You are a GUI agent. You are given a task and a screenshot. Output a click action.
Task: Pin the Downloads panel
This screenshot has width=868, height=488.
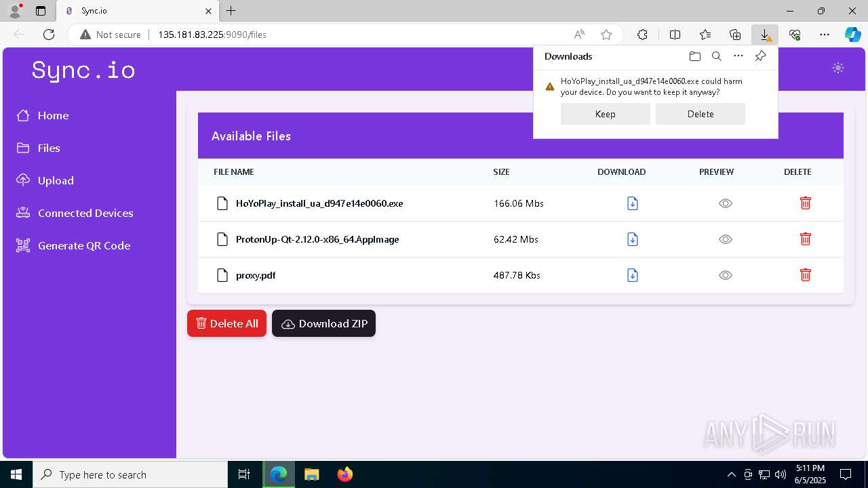tap(760, 56)
